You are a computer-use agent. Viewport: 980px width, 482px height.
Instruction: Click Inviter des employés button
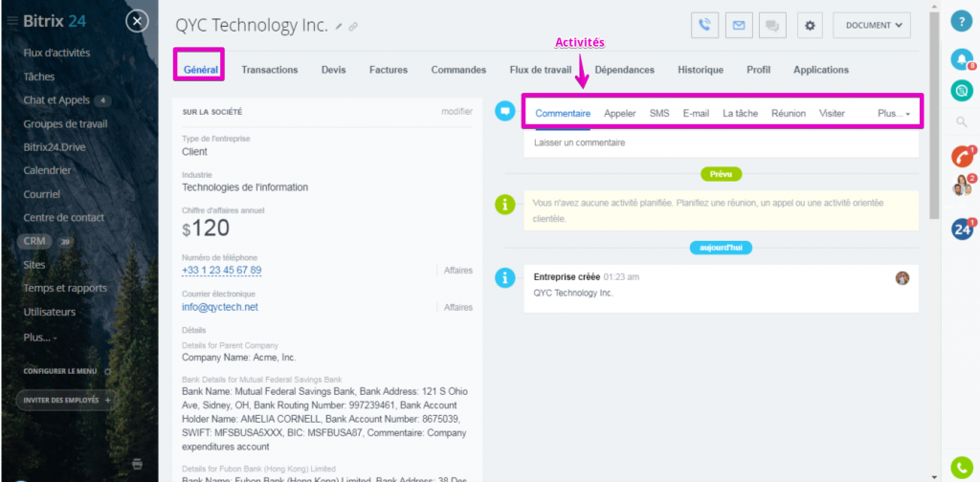click(x=67, y=400)
